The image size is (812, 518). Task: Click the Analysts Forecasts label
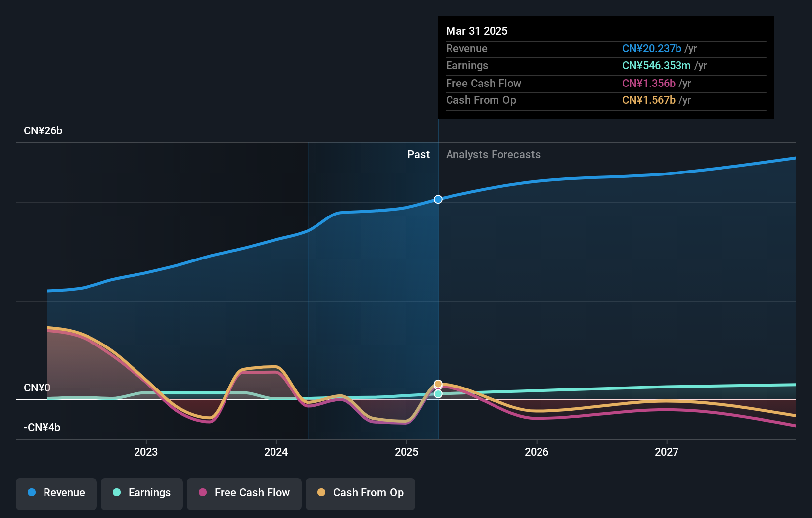tap(493, 155)
